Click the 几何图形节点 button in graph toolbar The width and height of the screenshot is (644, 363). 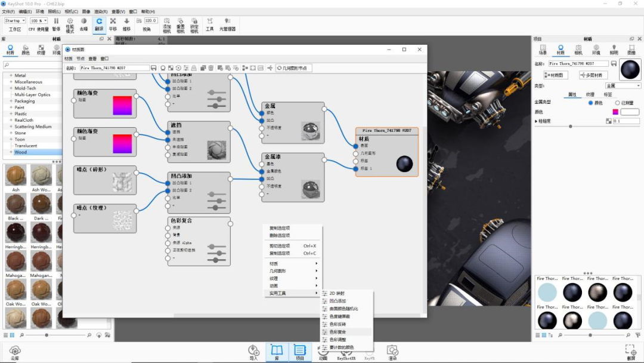(293, 68)
